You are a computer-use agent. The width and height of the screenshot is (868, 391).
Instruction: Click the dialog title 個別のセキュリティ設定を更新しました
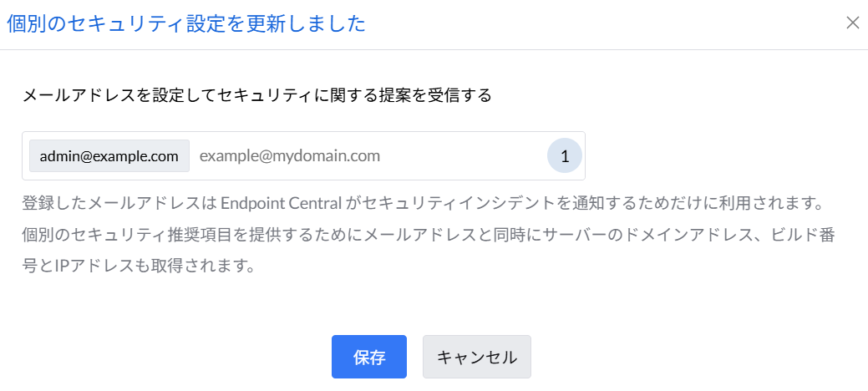[x=186, y=23]
